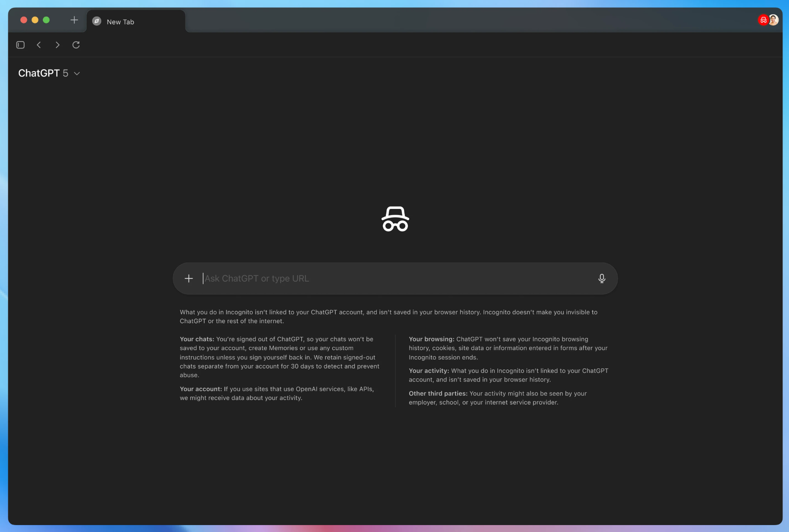The width and height of the screenshot is (789, 532).
Task: Toggle the sidebar panel
Action: click(20, 45)
